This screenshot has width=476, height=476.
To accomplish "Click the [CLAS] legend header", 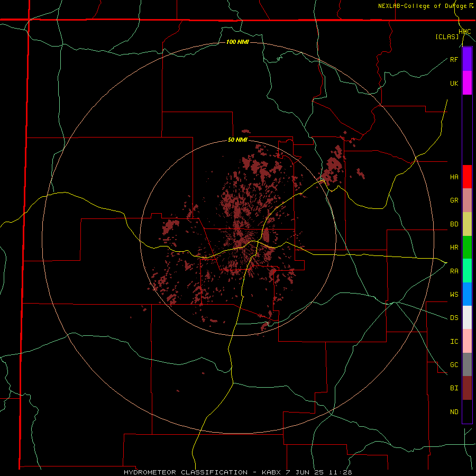I will (x=447, y=37).
